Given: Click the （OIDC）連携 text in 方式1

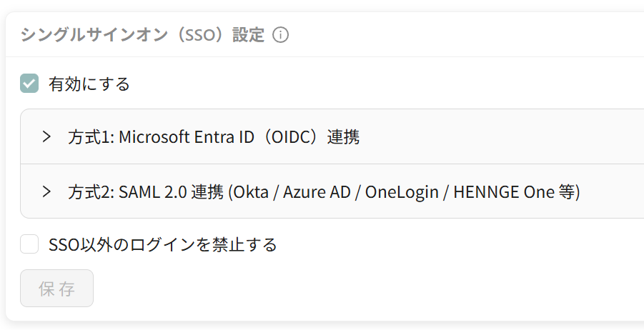Looking at the screenshot, I should tap(310, 136).
